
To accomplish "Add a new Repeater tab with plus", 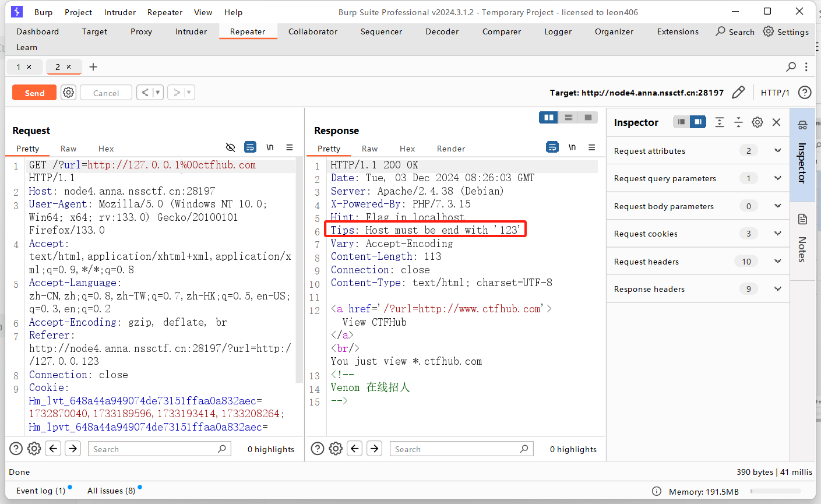I will click(x=93, y=67).
